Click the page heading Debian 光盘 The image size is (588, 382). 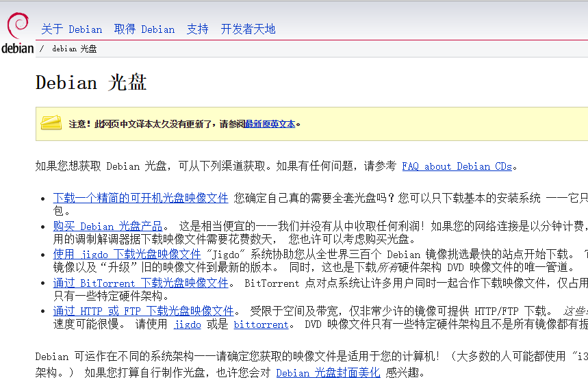pos(91,83)
